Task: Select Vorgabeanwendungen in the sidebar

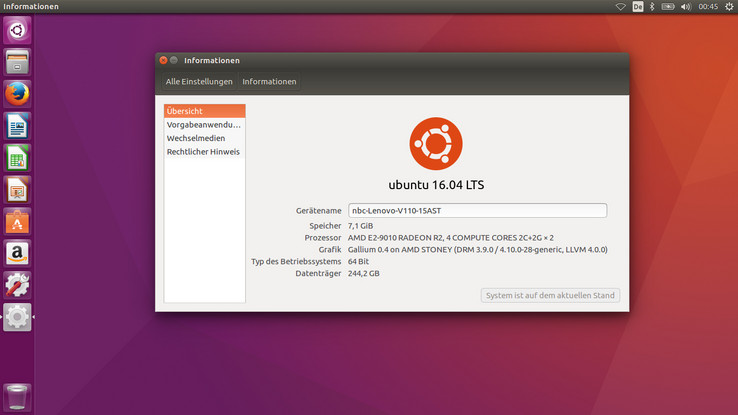Action: (x=205, y=125)
